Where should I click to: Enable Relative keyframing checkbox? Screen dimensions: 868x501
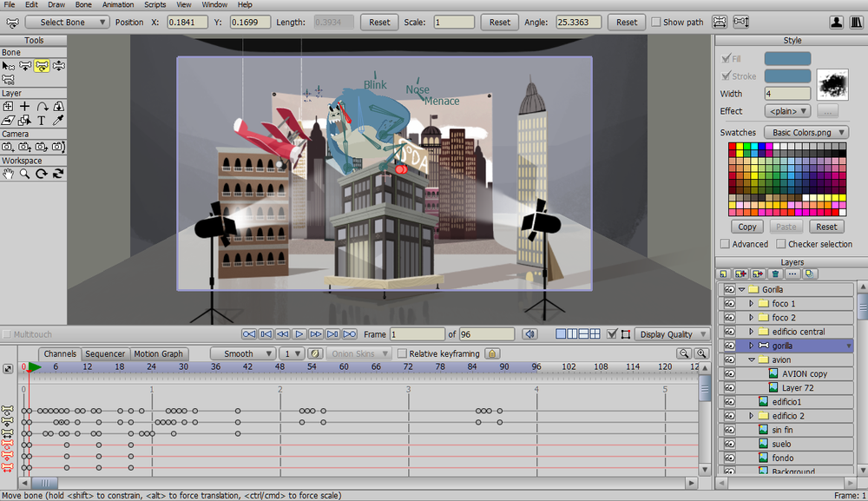403,353
